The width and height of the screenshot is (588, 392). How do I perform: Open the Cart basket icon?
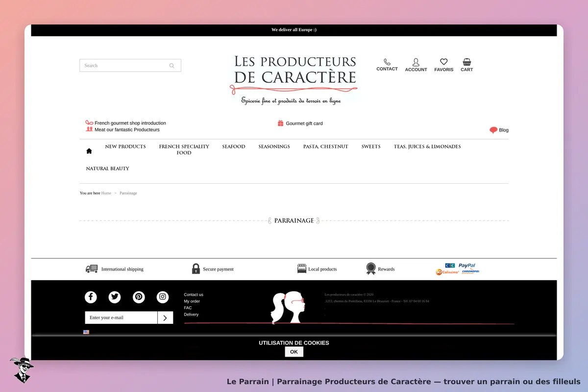pos(467,62)
